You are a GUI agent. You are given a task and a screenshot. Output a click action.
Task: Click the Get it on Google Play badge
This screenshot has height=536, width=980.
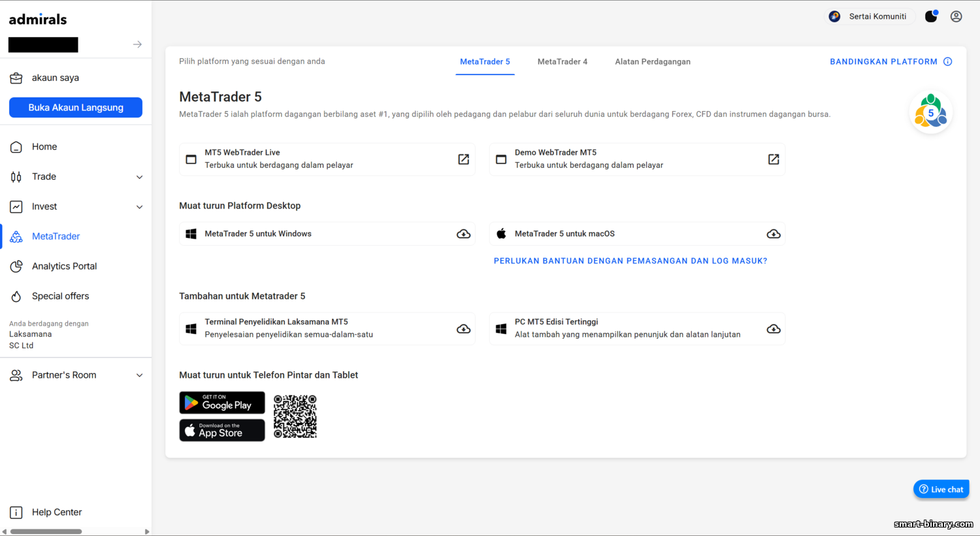click(222, 403)
